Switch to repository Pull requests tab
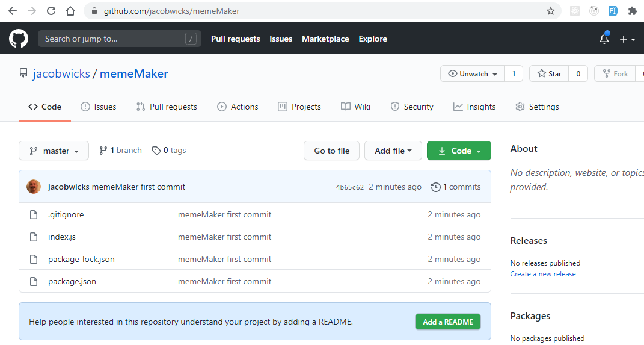This screenshot has height=345, width=644. pyautogui.click(x=167, y=107)
